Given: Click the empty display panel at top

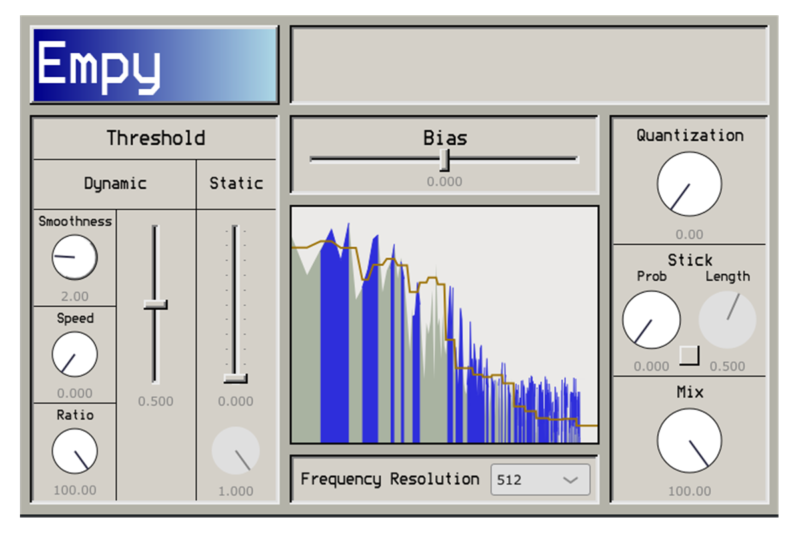Looking at the screenshot, I should click(x=529, y=66).
